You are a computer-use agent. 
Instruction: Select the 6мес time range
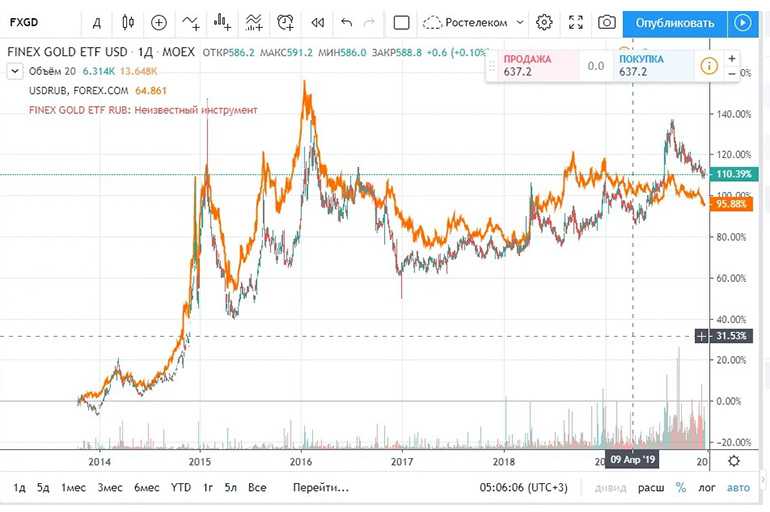point(146,487)
